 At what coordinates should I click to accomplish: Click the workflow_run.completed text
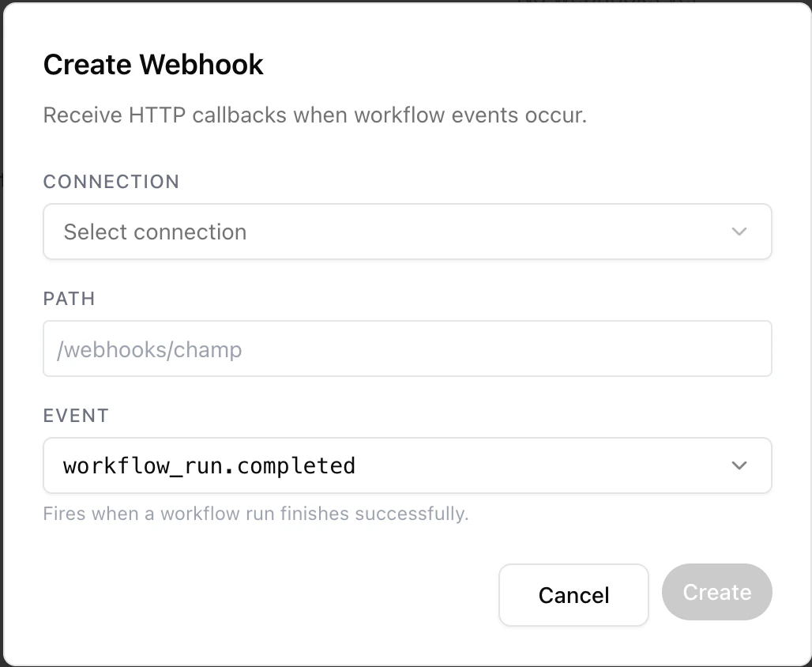pyautogui.click(x=209, y=465)
